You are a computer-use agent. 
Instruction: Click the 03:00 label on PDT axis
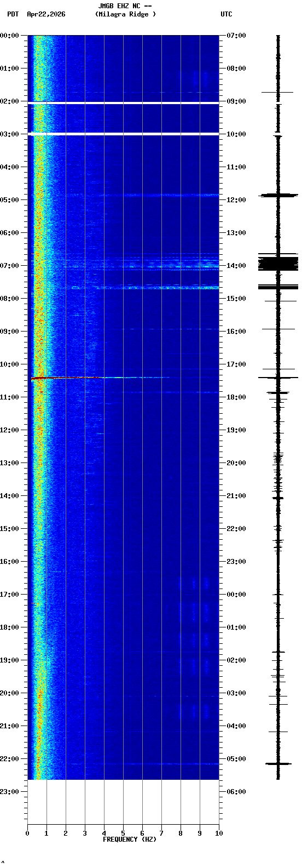click(x=9, y=134)
